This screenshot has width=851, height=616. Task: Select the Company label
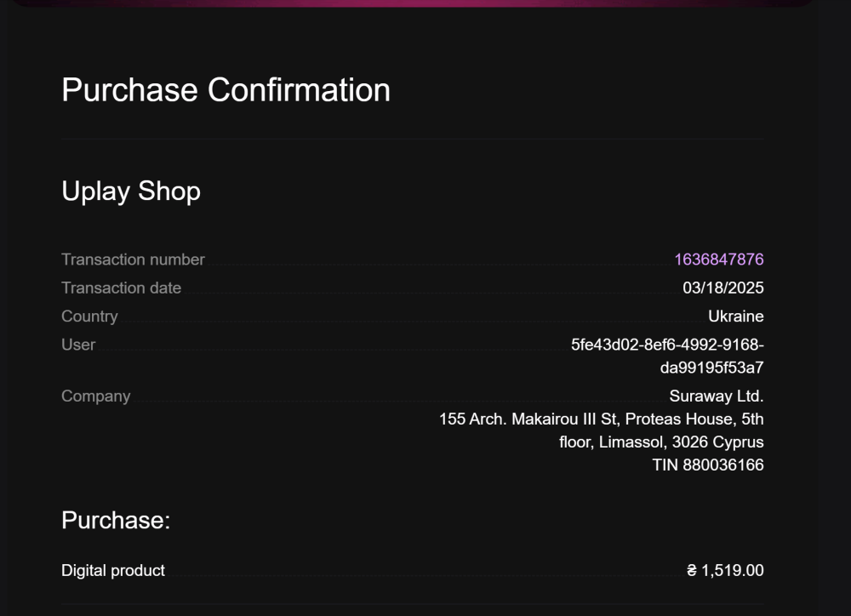click(95, 396)
